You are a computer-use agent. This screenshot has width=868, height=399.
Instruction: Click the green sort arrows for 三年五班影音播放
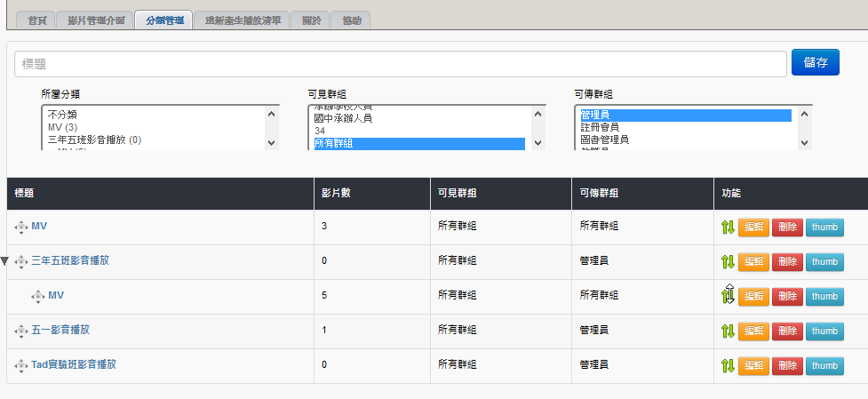pos(727,262)
